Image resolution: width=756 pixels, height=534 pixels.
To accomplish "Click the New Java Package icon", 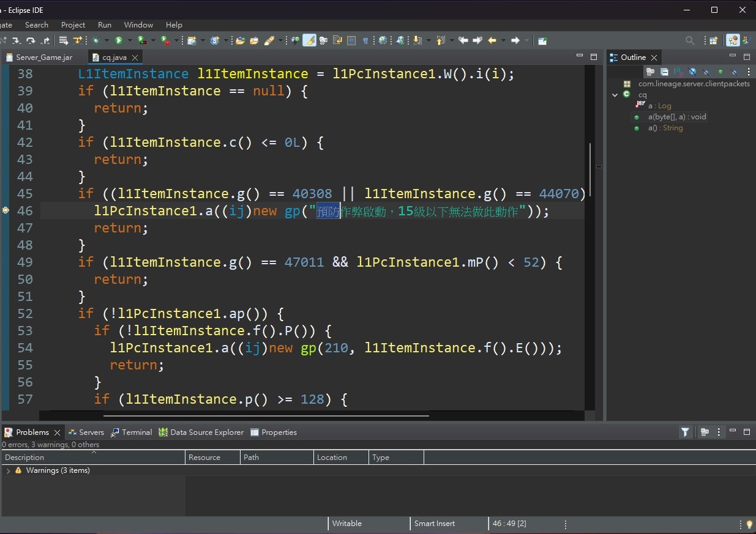I will pos(192,40).
